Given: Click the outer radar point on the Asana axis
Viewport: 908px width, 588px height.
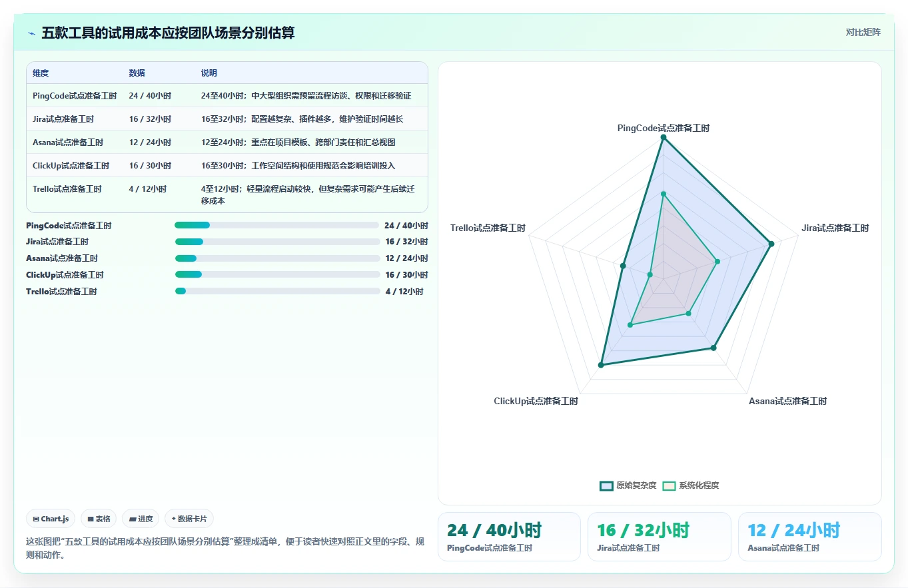Looking at the screenshot, I should (x=713, y=348).
